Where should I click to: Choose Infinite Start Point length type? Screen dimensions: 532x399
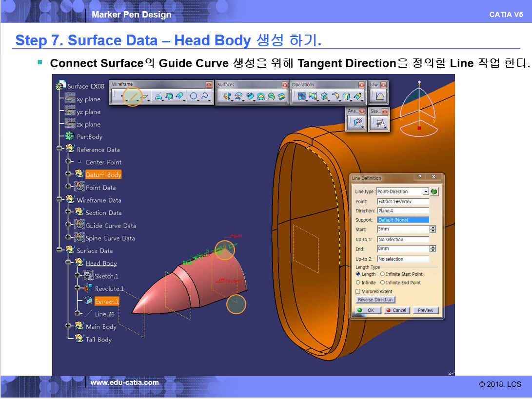point(382,274)
